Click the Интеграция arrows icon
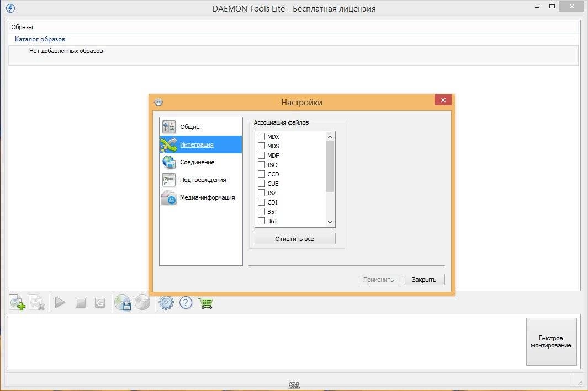This screenshot has height=391, width=588. click(x=169, y=144)
